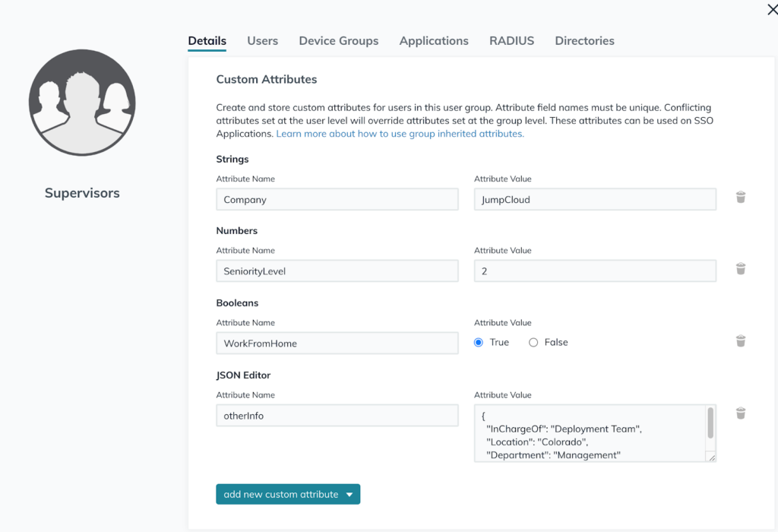Switch to the Device Groups tab
This screenshot has height=532, width=778.
(339, 41)
